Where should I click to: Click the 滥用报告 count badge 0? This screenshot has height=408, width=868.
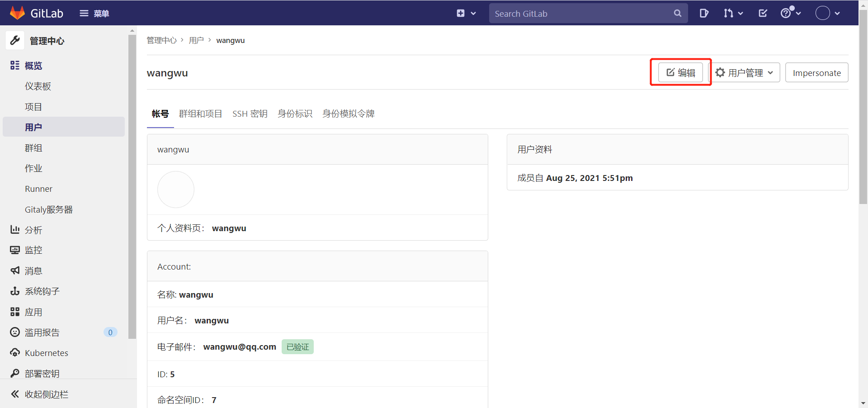click(110, 332)
